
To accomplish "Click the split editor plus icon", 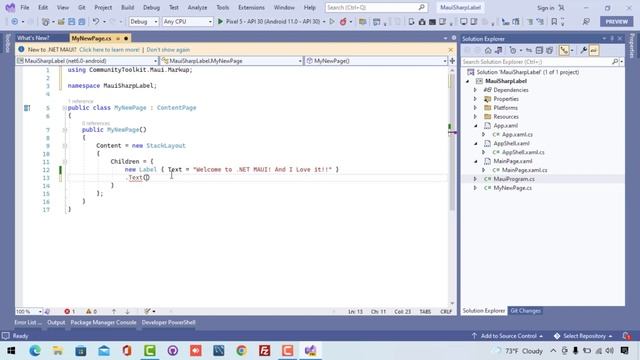I will point(452,61).
